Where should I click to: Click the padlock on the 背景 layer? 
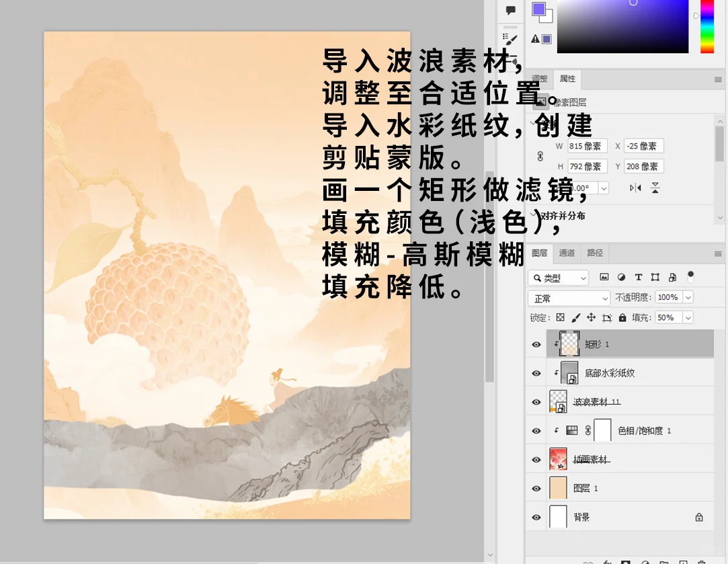pos(699,517)
